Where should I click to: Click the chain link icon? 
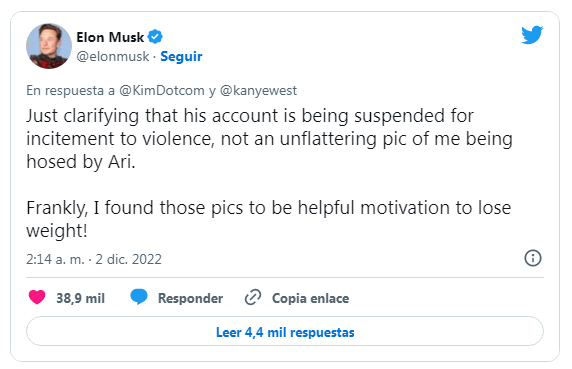[253, 298]
